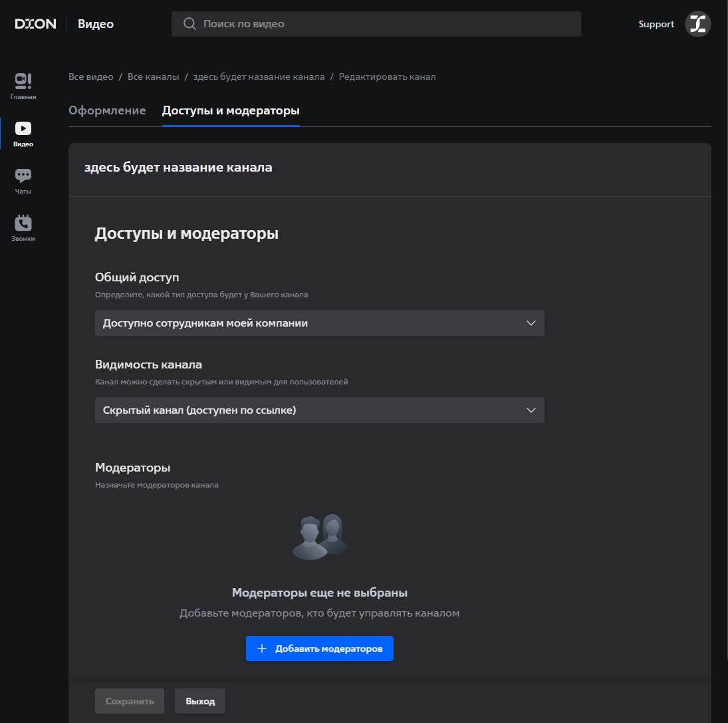The width and height of the screenshot is (728, 723).
Task: Go to Все видео breadcrumb
Action: pyautogui.click(x=91, y=76)
